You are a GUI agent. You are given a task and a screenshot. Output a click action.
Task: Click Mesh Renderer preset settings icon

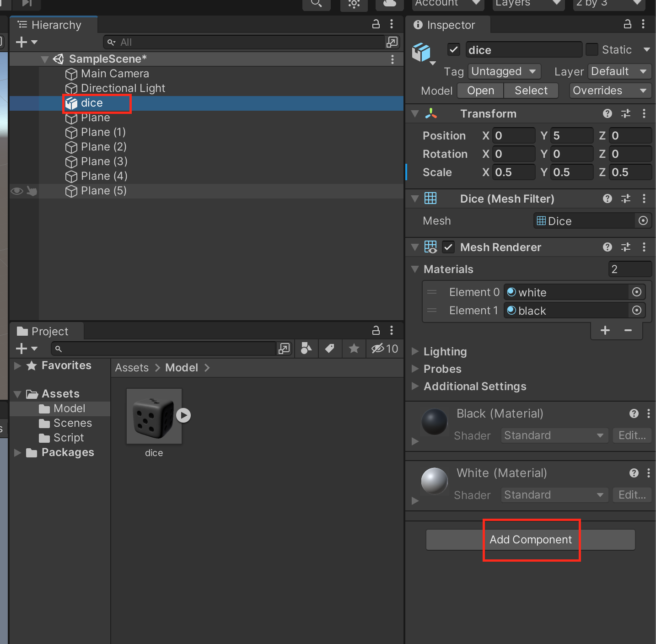[625, 247]
